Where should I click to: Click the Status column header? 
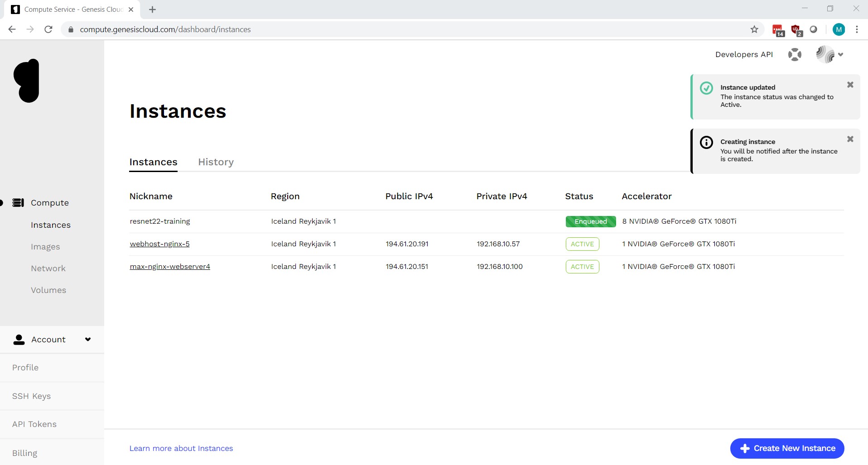[x=579, y=196]
